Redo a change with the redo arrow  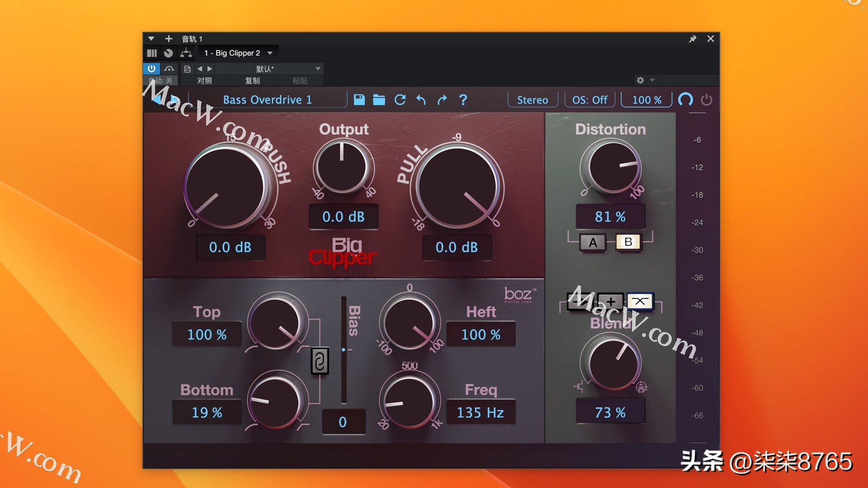tap(442, 100)
